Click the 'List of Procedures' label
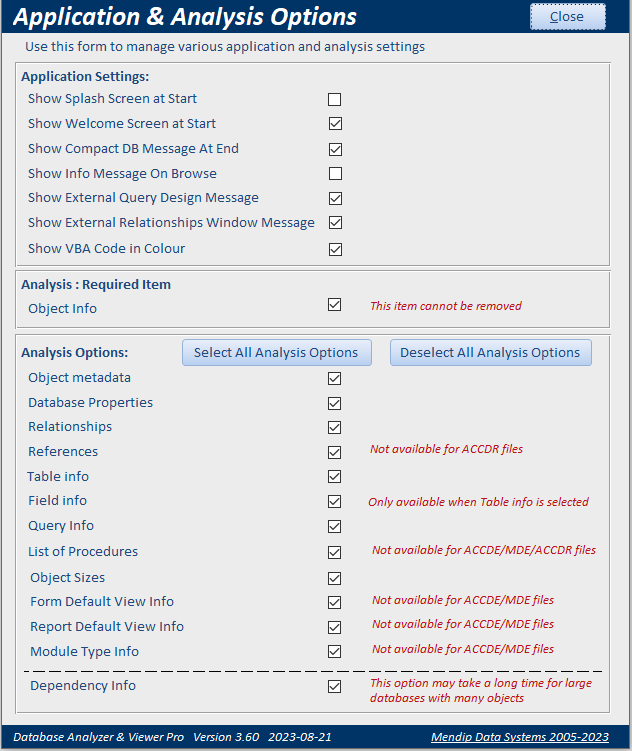Image resolution: width=632 pixels, height=751 pixels. (83, 552)
